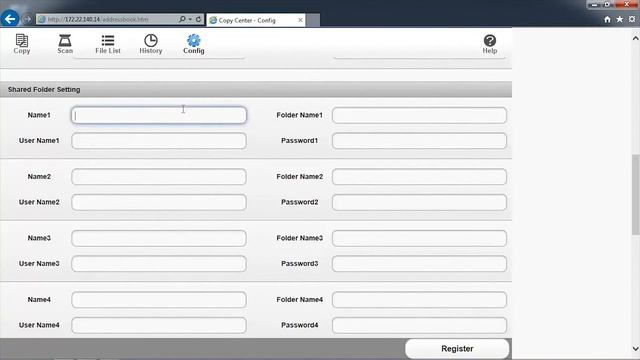Close the Copy Center - Config tab
The width and height of the screenshot is (640, 360).
[x=300, y=20]
